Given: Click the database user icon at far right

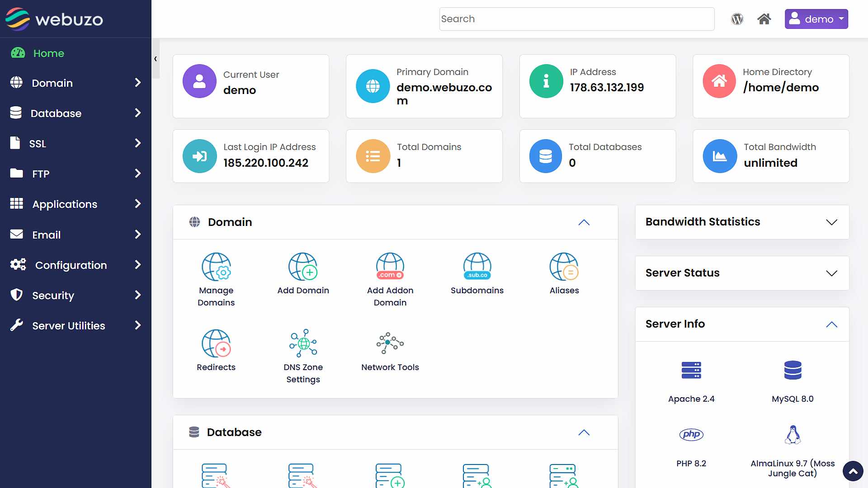Looking at the screenshot, I should pos(564,475).
